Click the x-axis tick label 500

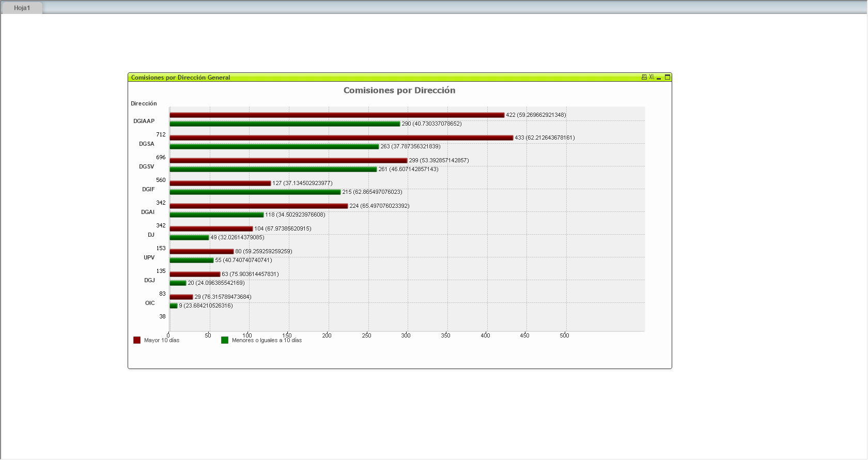(x=564, y=335)
